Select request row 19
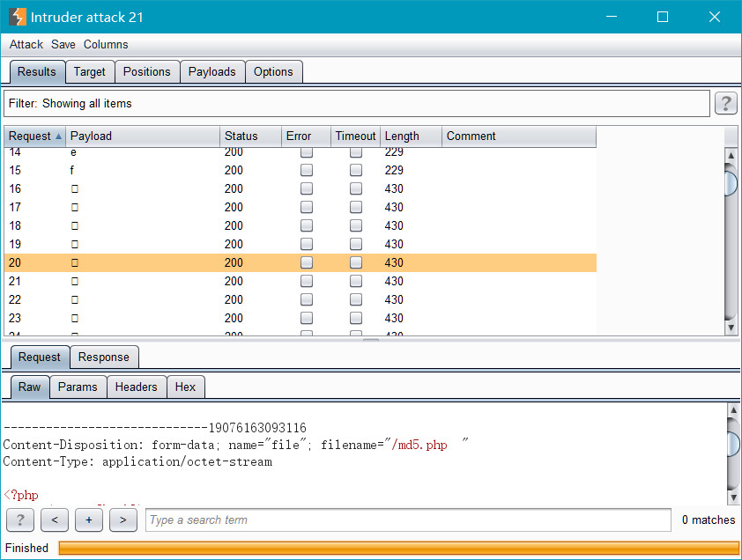 click(x=300, y=244)
